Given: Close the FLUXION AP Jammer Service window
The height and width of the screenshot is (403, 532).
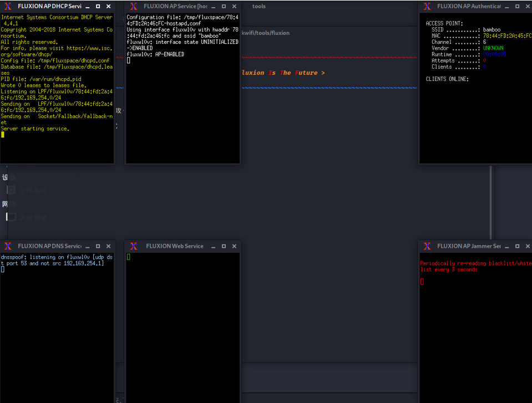Looking at the screenshot, I should click(x=528, y=246).
